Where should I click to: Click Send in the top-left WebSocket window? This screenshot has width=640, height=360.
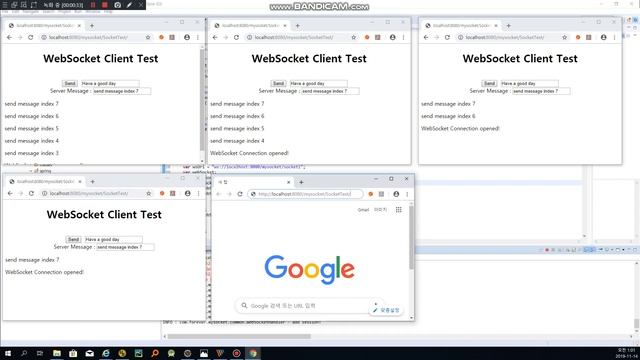pos(70,83)
